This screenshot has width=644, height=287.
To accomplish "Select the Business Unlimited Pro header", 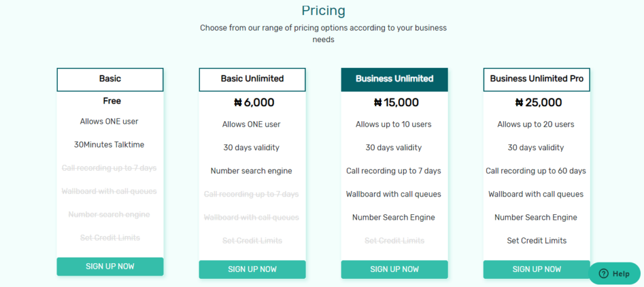I will point(536,79).
